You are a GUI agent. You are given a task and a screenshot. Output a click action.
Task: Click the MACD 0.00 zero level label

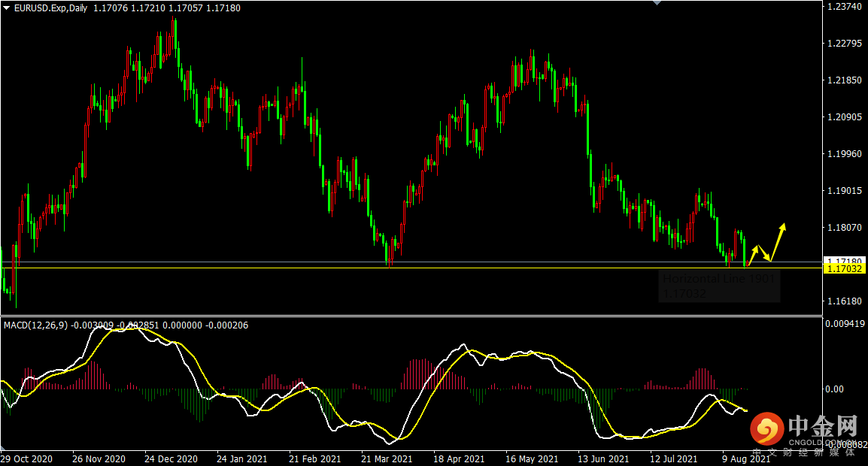click(x=835, y=389)
